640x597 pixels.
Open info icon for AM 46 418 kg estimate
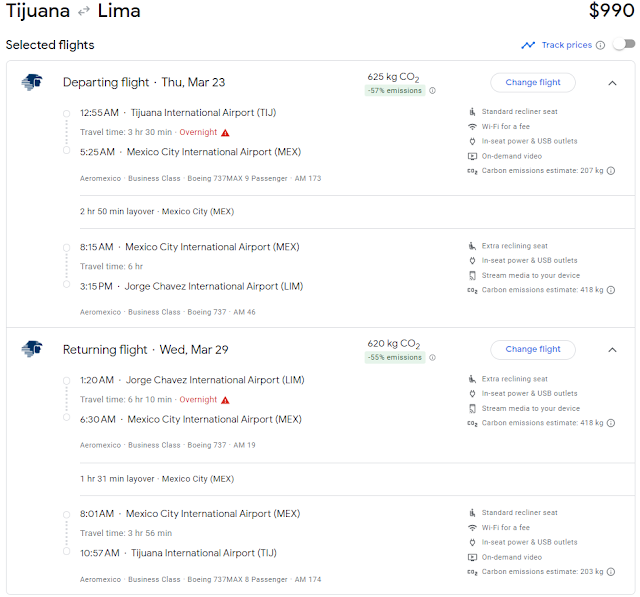coord(611,290)
